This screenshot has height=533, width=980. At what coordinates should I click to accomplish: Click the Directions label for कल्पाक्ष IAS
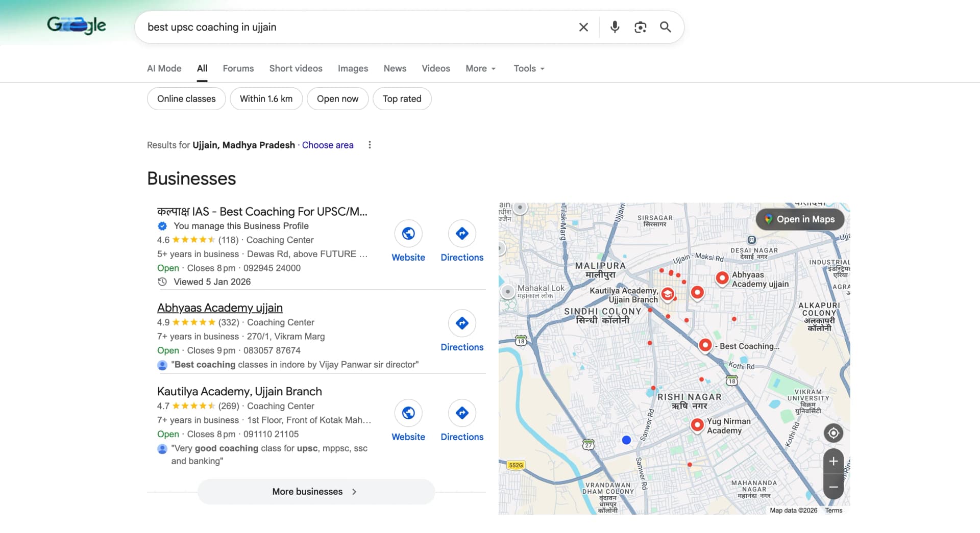click(462, 258)
